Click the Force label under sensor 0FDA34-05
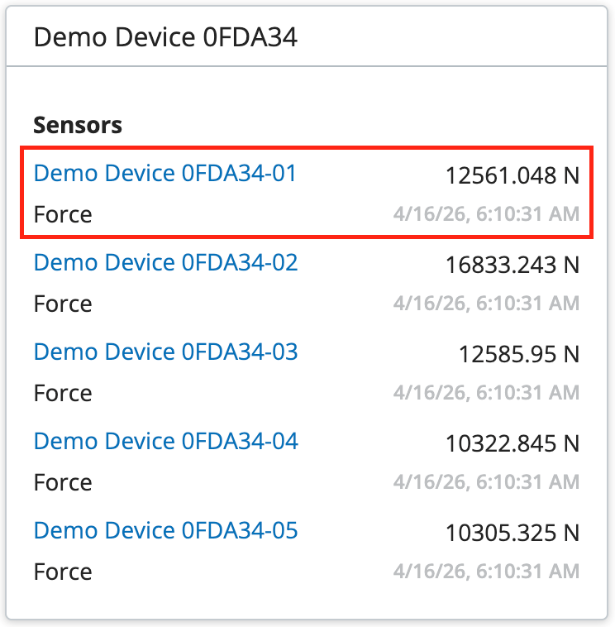Image resolution: width=615 pixels, height=627 pixels. (x=63, y=572)
